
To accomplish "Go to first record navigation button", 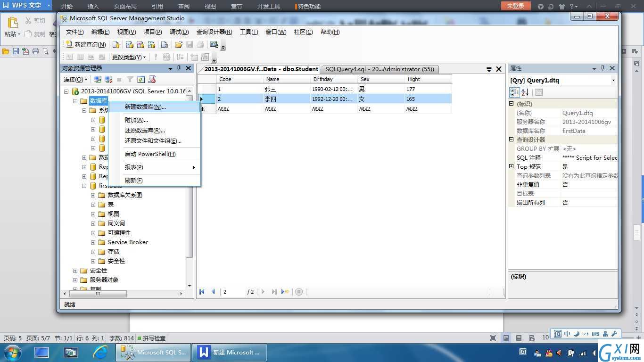I will (202, 292).
